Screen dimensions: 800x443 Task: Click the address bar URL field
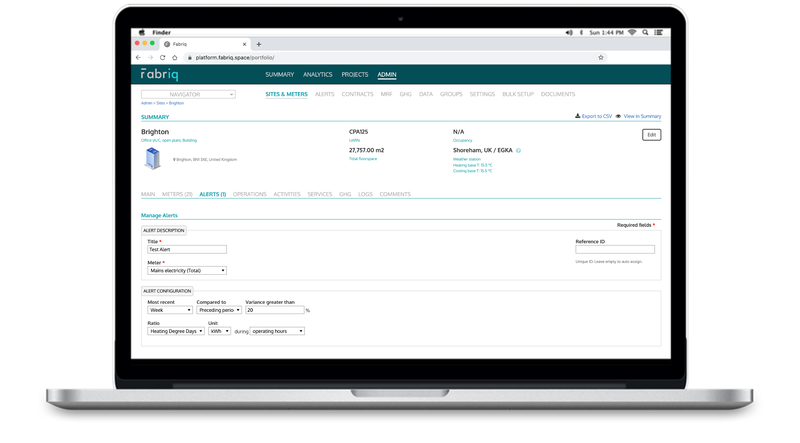393,58
